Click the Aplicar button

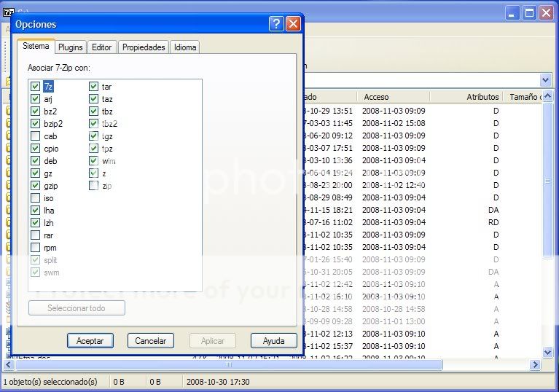click(213, 341)
